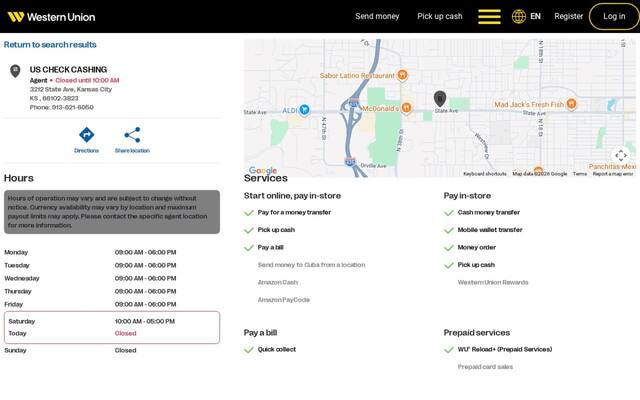The width and height of the screenshot is (640, 400).
Task: Click the globe language icon
Action: click(x=519, y=17)
